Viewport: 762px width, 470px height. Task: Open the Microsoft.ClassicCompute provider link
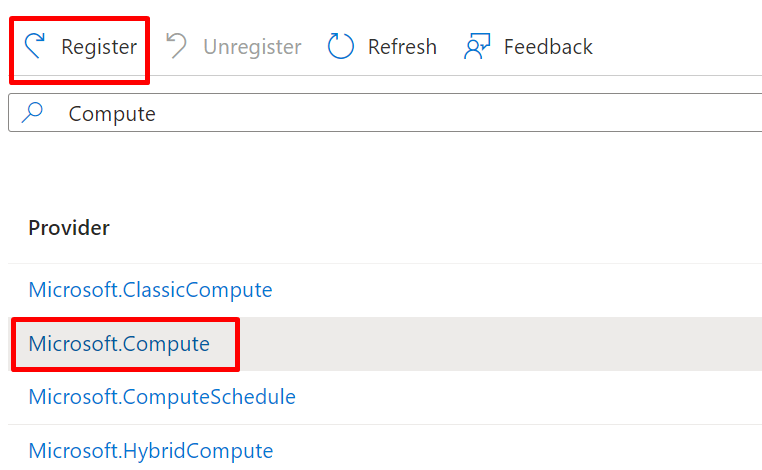click(150, 290)
